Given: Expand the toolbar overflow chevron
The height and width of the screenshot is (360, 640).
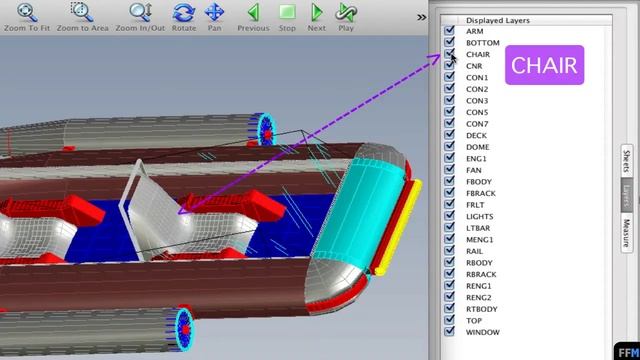Looking at the screenshot, I should tap(422, 17).
